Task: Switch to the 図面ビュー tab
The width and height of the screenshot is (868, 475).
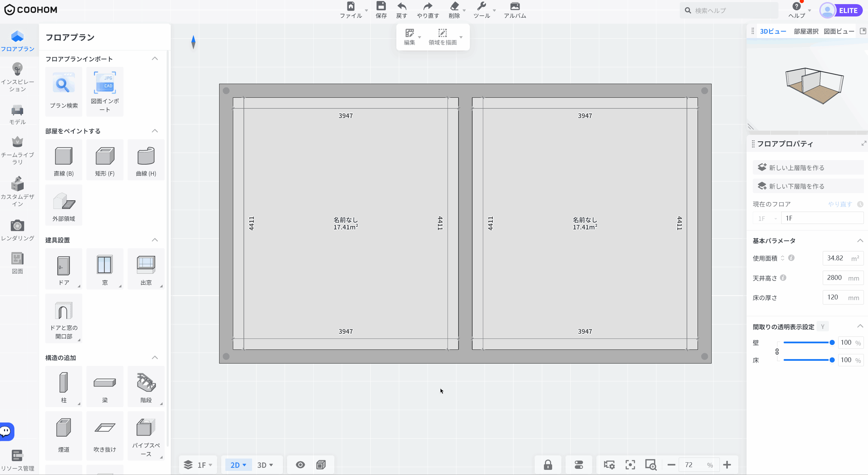Action: tap(839, 32)
